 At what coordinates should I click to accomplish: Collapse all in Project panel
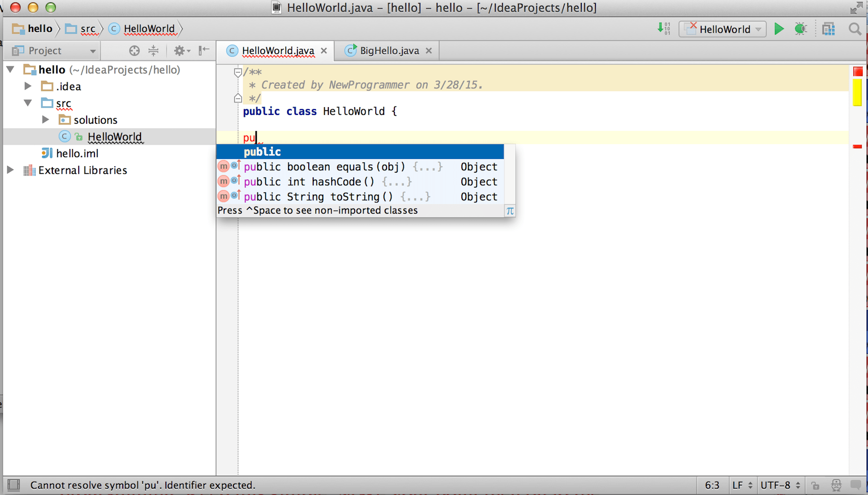[x=153, y=50]
